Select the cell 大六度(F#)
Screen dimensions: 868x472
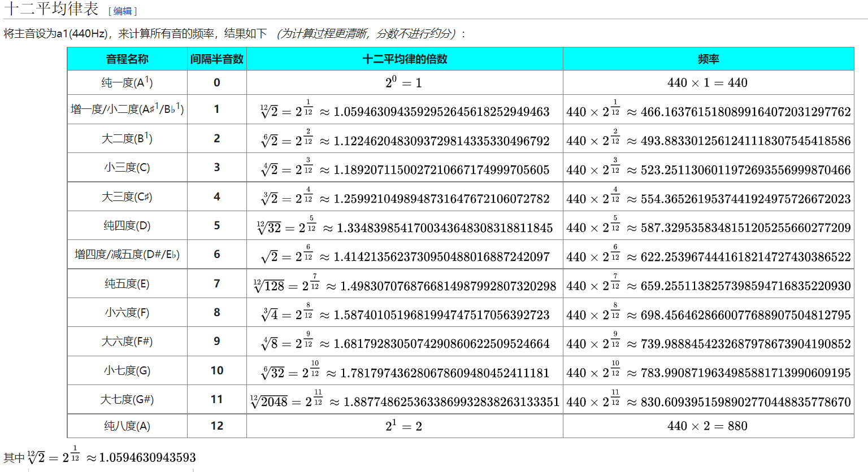click(x=127, y=341)
